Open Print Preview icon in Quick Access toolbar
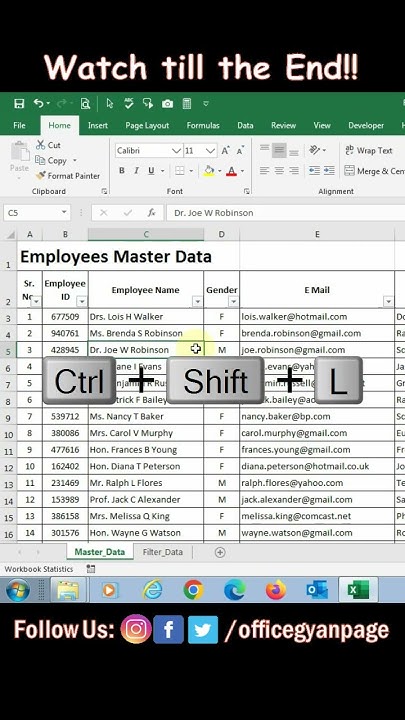Image resolution: width=405 pixels, height=720 pixels. (x=85, y=104)
